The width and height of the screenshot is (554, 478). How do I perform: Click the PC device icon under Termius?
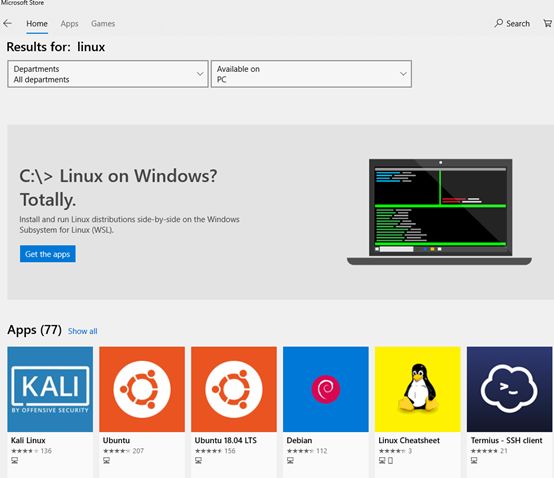474,460
